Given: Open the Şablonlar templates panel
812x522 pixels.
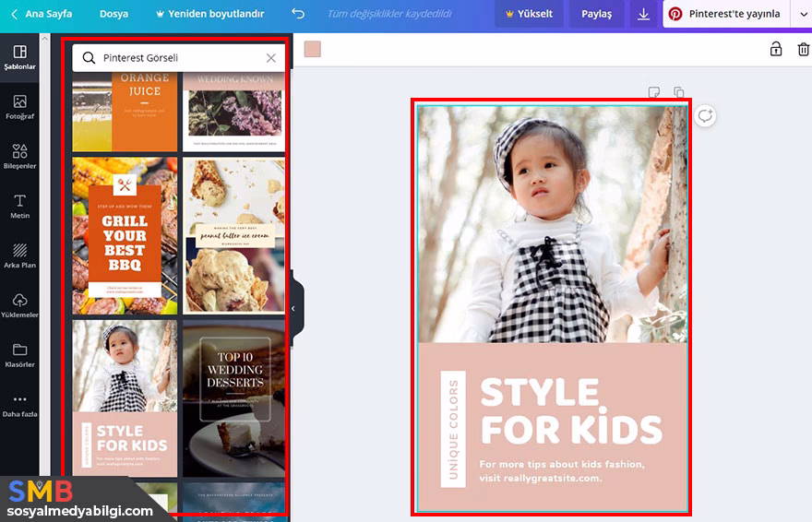Looking at the screenshot, I should point(19,57).
